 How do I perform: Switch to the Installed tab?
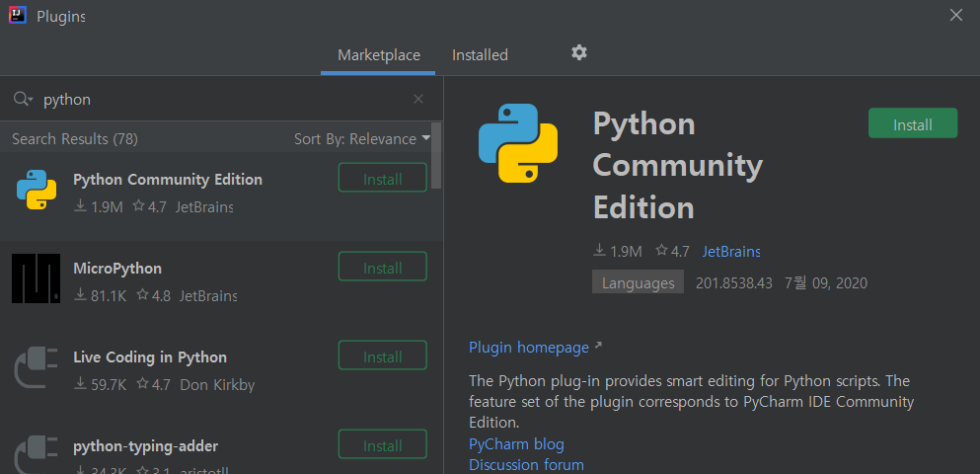click(480, 55)
